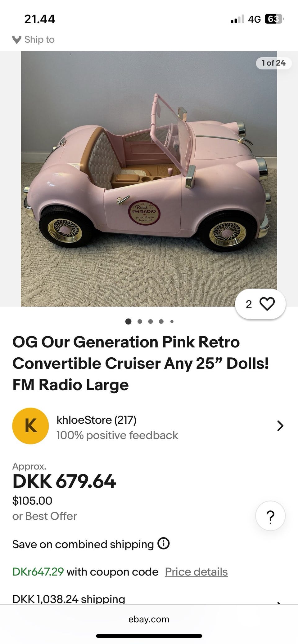Open the Price details link

pos(196,571)
